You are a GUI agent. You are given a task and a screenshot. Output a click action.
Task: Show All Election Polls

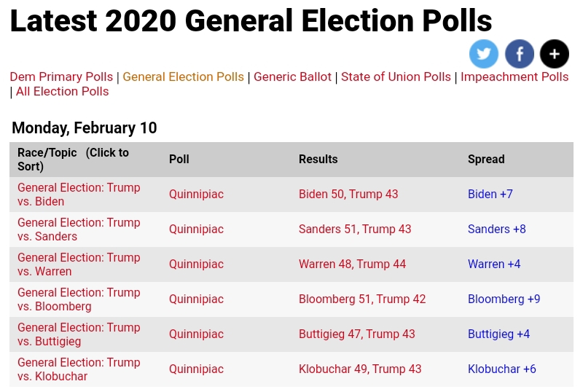click(62, 91)
